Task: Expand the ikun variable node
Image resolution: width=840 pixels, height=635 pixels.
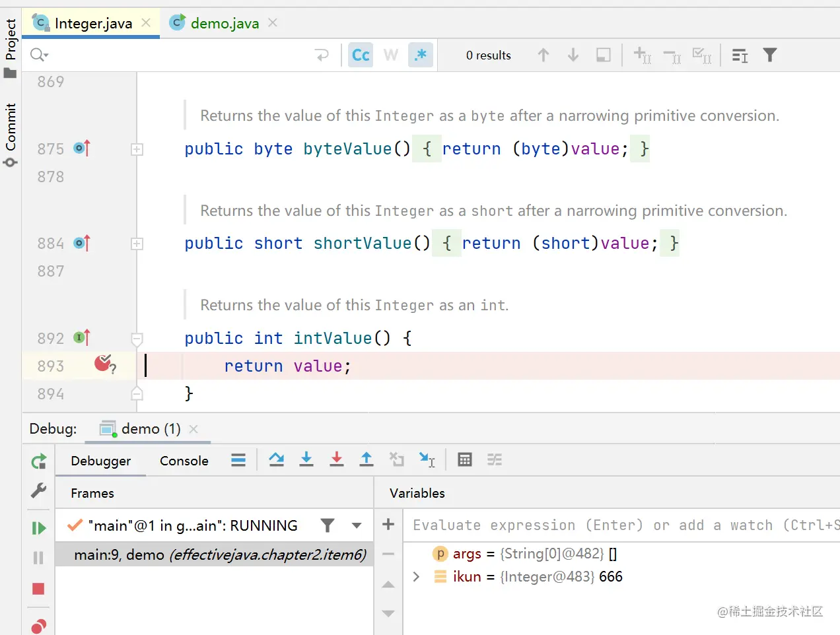Action: click(416, 577)
